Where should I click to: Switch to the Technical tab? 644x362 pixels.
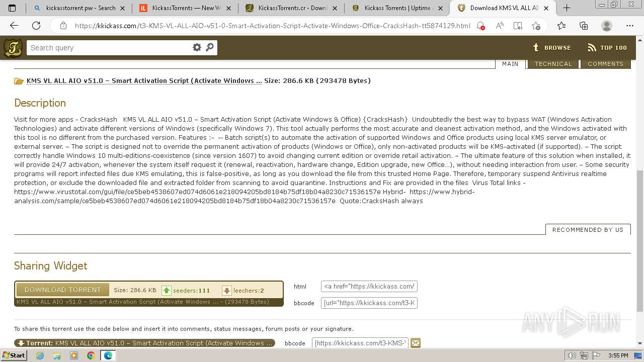[x=553, y=64]
